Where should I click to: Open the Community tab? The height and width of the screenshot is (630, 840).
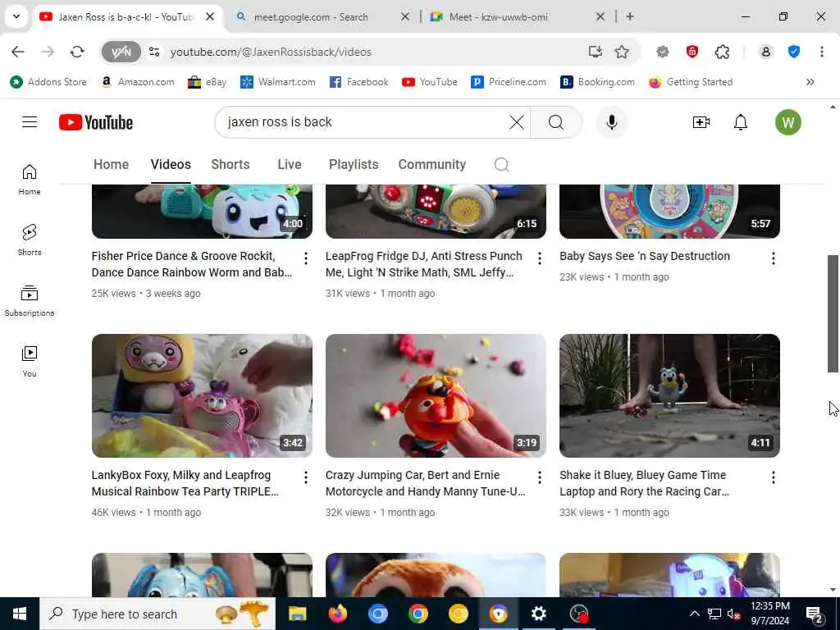pos(431,164)
